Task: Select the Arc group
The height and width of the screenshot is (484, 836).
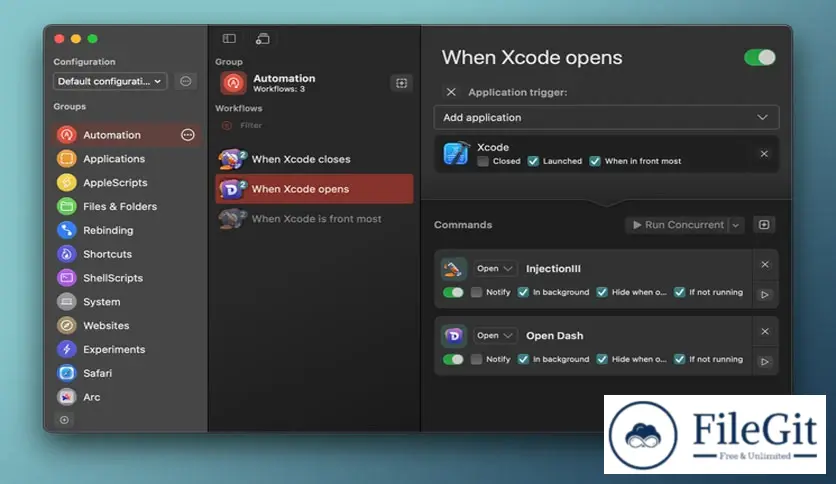Action: click(x=126, y=397)
